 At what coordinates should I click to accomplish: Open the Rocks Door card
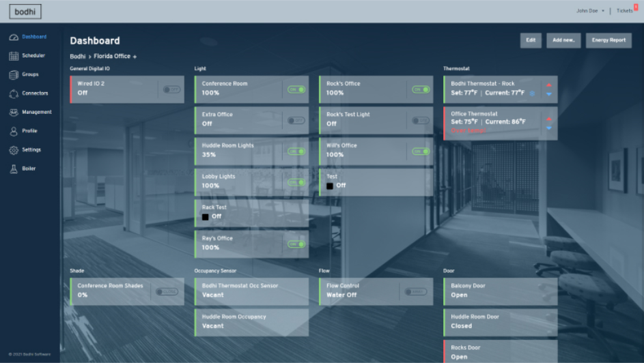coord(501,351)
